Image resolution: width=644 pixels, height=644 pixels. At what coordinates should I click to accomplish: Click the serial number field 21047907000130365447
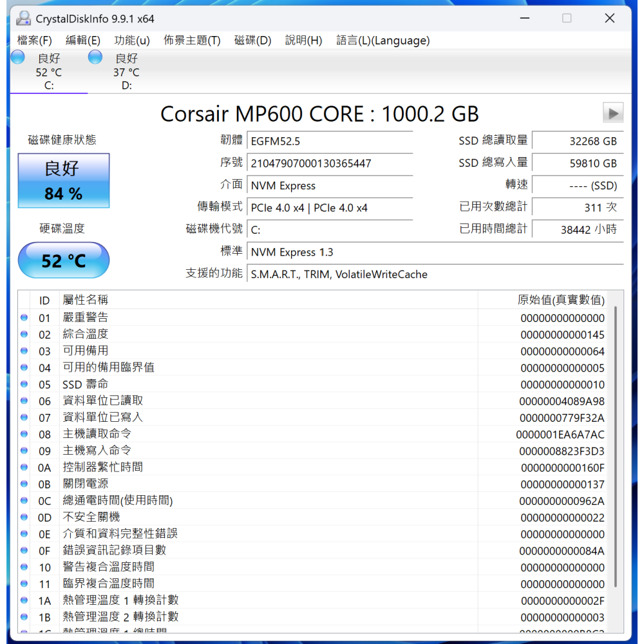330,163
